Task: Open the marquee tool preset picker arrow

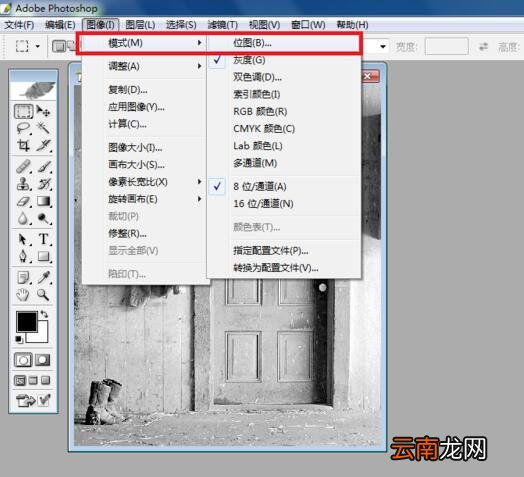Action: [x=38, y=46]
